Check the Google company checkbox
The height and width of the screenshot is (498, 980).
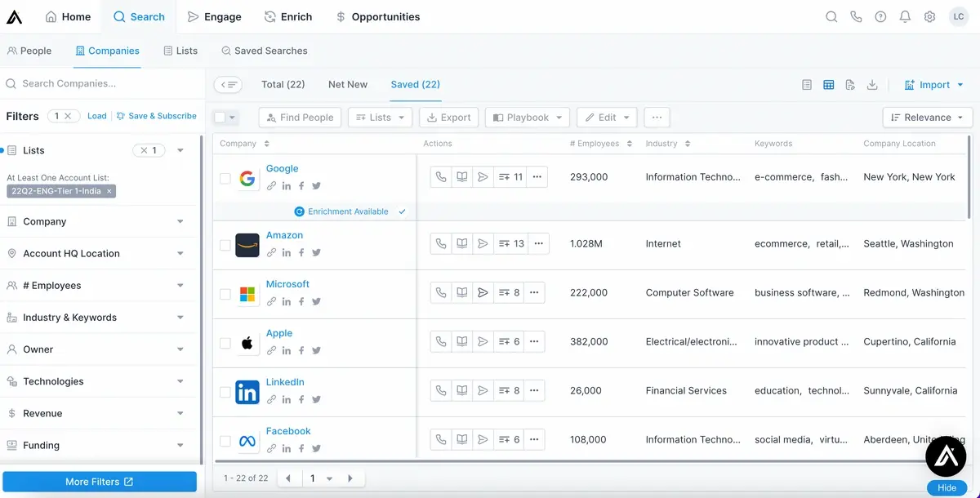225,178
